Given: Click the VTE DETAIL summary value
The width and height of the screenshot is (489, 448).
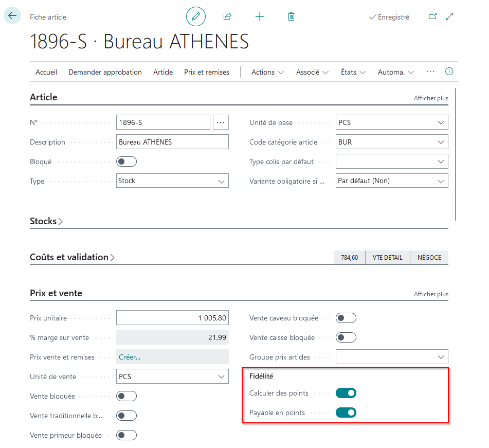Looking at the screenshot, I should [x=388, y=257].
